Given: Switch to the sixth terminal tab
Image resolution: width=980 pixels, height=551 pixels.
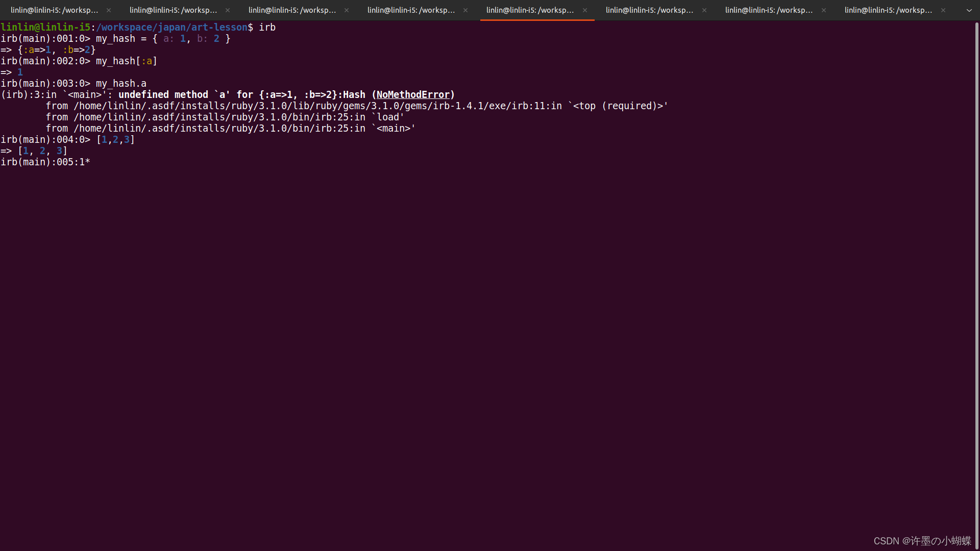Looking at the screenshot, I should tap(649, 10).
